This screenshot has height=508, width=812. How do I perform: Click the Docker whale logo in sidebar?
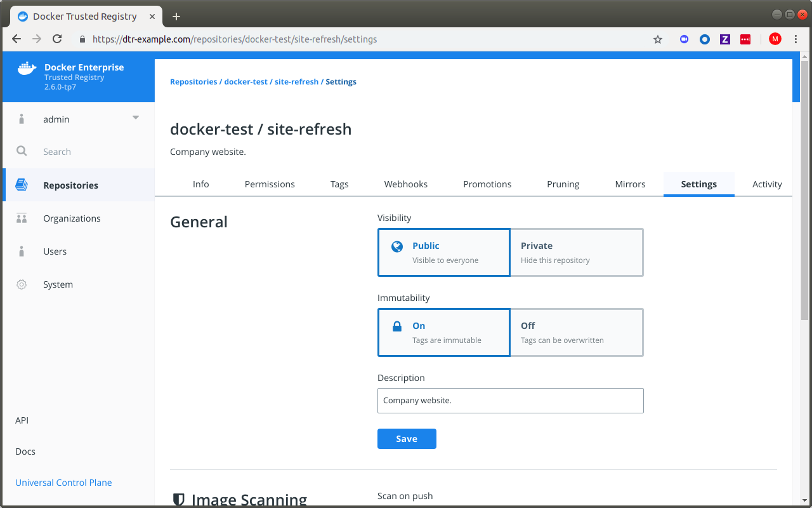27,69
